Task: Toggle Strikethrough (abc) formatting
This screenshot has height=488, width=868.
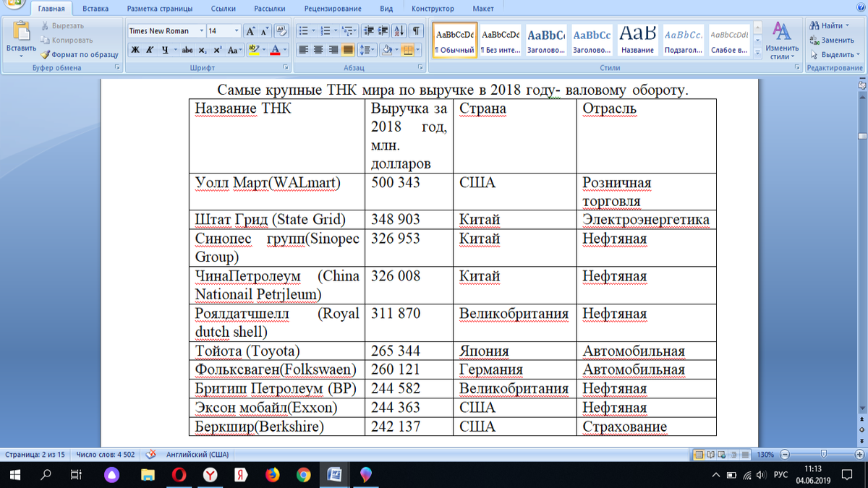Action: click(x=187, y=50)
